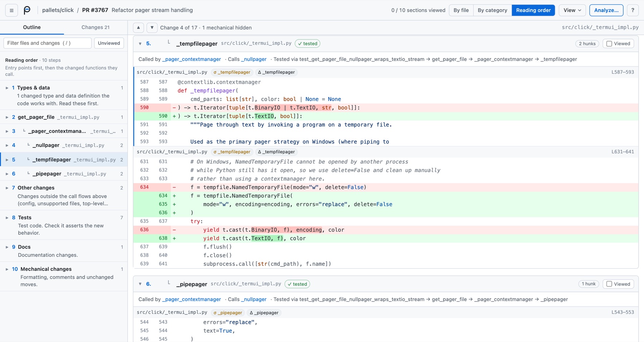
Task: Switch to By category view
Action: click(492, 10)
